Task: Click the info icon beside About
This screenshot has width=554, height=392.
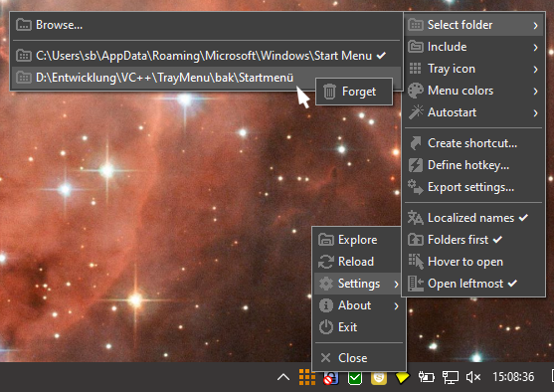Action: 326,305
